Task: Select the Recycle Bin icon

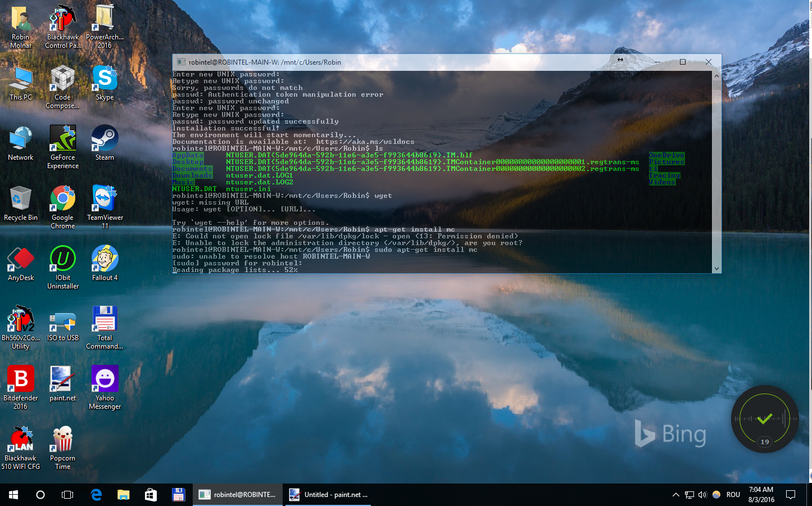Action: click(x=21, y=204)
